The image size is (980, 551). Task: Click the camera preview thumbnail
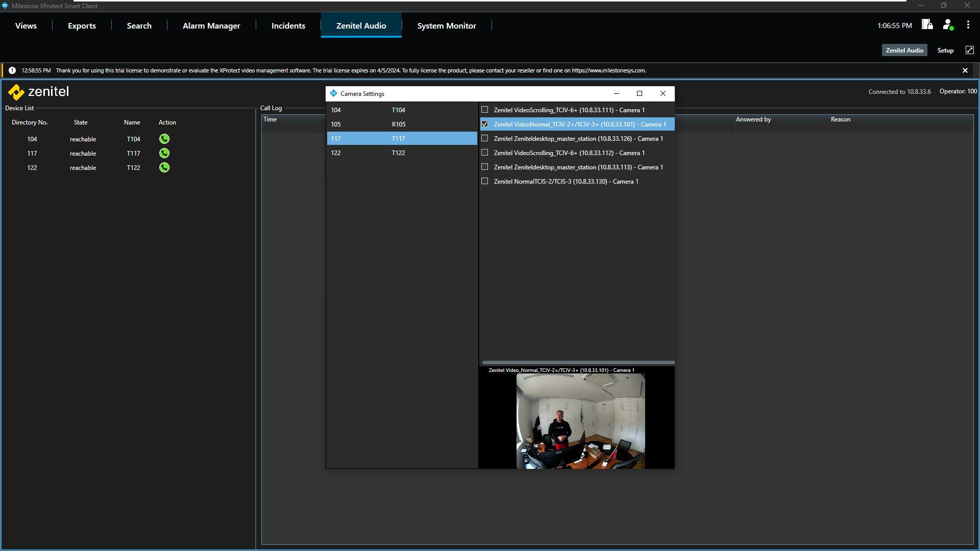click(x=580, y=421)
